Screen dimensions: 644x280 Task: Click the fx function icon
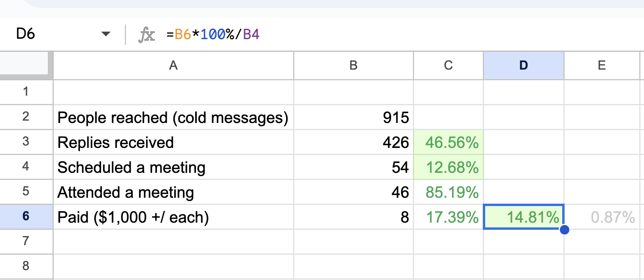pyautogui.click(x=147, y=34)
